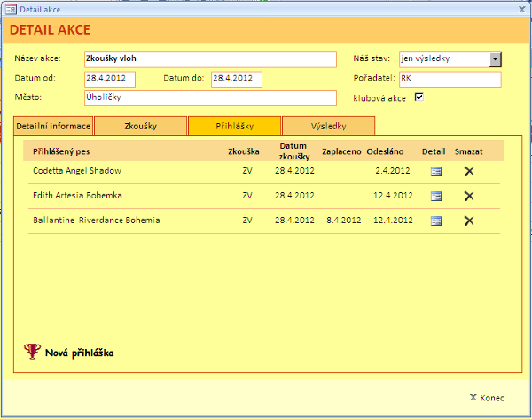Viewport: 532px width, 419px height.
Task: Click the trophy icon for Nová přihláška
Action: pos(32,352)
